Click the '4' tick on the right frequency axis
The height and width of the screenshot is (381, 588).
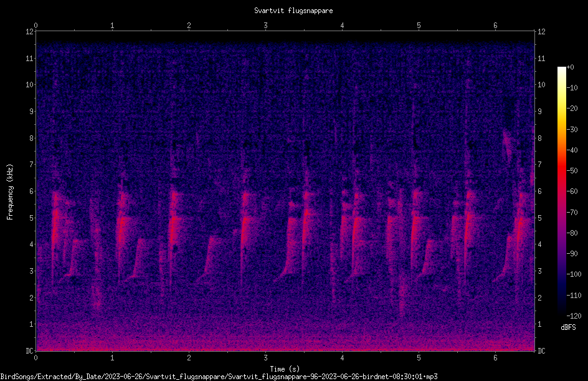(x=539, y=244)
